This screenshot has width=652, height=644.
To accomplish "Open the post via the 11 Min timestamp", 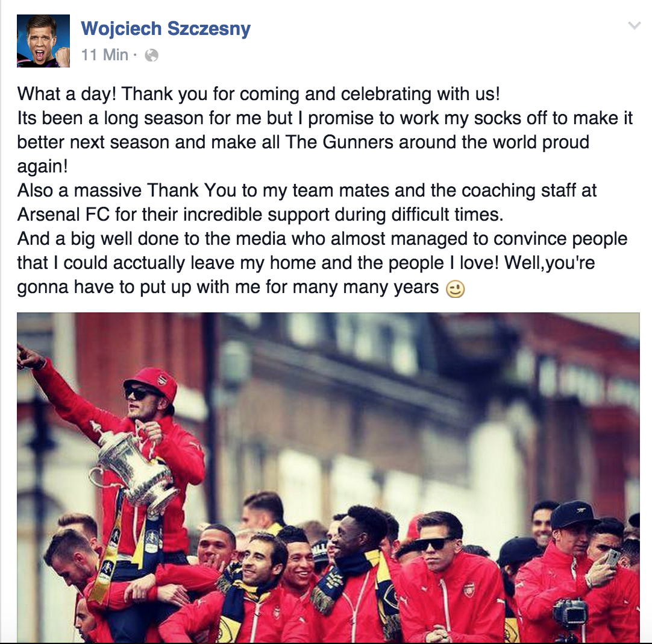I will pyautogui.click(x=105, y=55).
